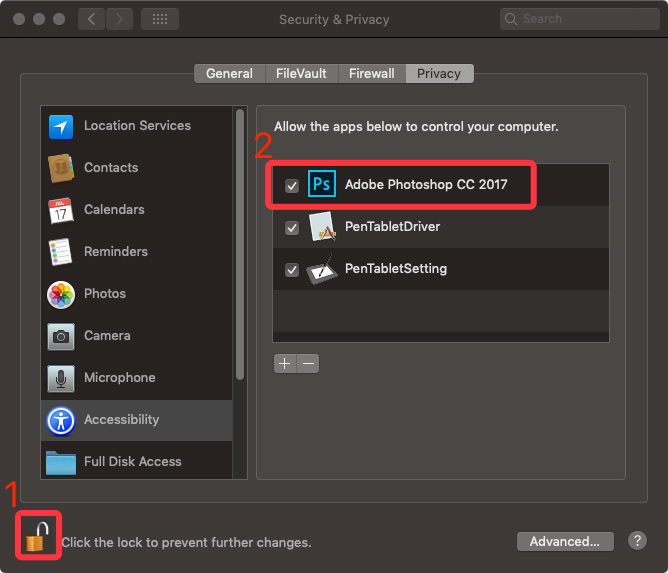This screenshot has width=668, height=573.
Task: Show all preferences grid button
Action: pyautogui.click(x=160, y=19)
